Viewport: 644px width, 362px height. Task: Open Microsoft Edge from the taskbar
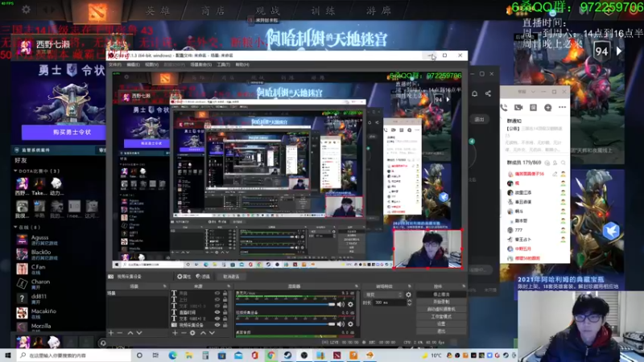(172, 356)
